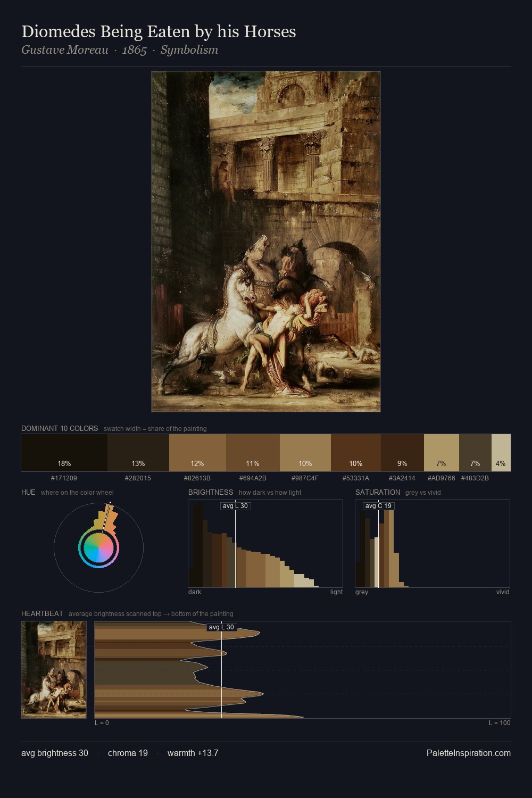
Task: Click the 'HEARTBEAT' section heading
Action: point(42,613)
